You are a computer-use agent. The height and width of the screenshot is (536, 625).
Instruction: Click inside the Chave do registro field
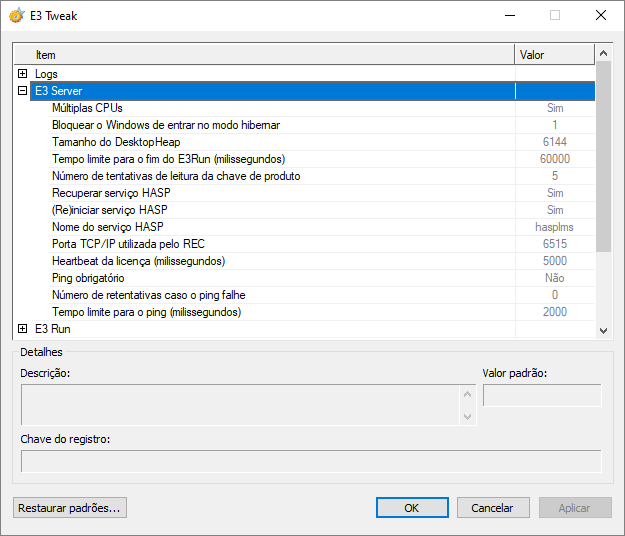click(x=311, y=461)
